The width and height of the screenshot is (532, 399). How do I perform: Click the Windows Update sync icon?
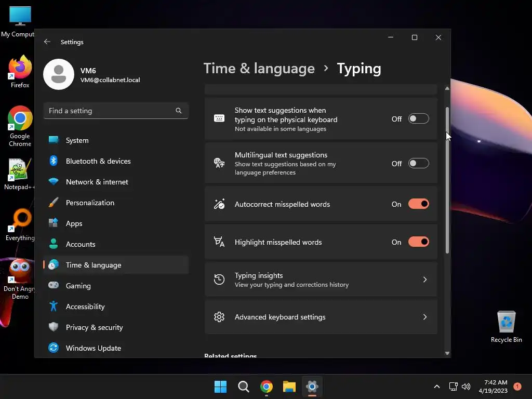coord(54,348)
